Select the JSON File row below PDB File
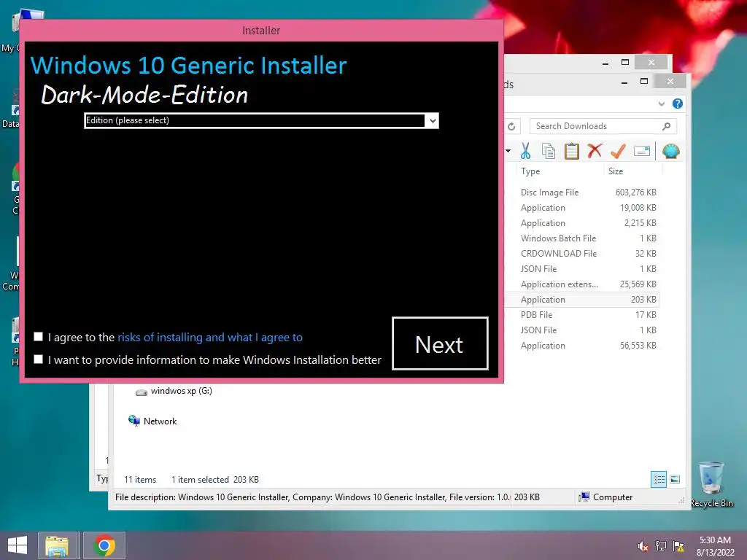Image resolution: width=747 pixels, height=560 pixels. (582, 330)
